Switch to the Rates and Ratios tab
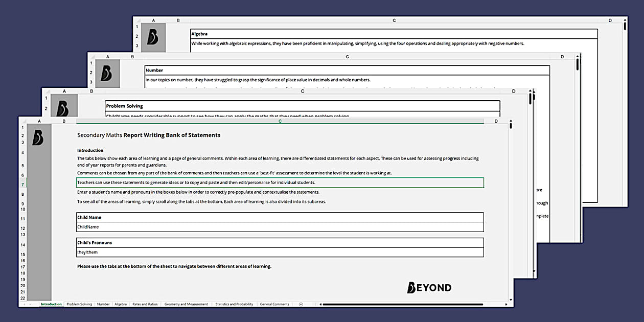 (145, 304)
